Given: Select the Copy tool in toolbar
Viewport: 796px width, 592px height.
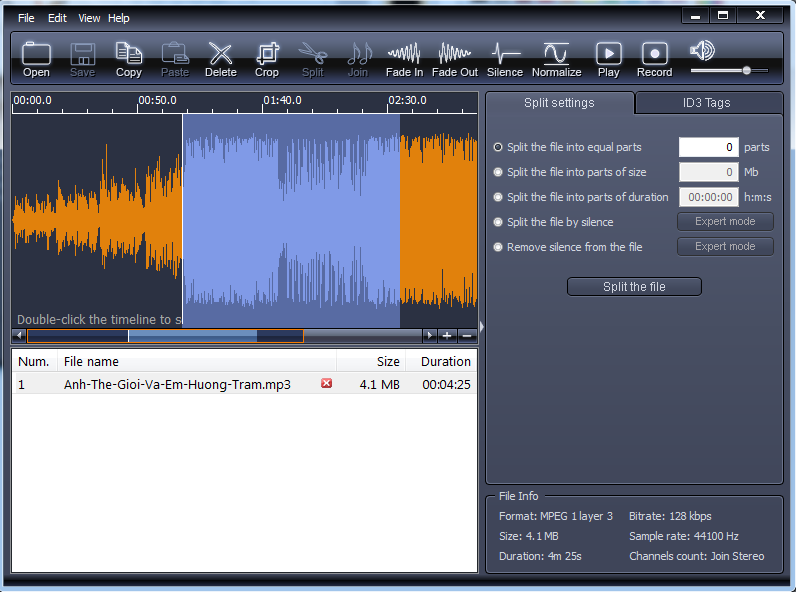Looking at the screenshot, I should [x=129, y=59].
